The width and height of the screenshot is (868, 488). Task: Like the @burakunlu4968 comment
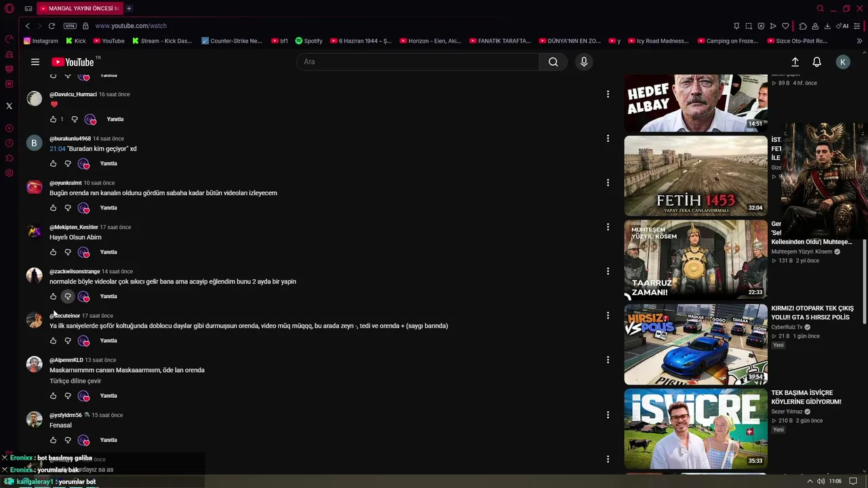tap(53, 163)
